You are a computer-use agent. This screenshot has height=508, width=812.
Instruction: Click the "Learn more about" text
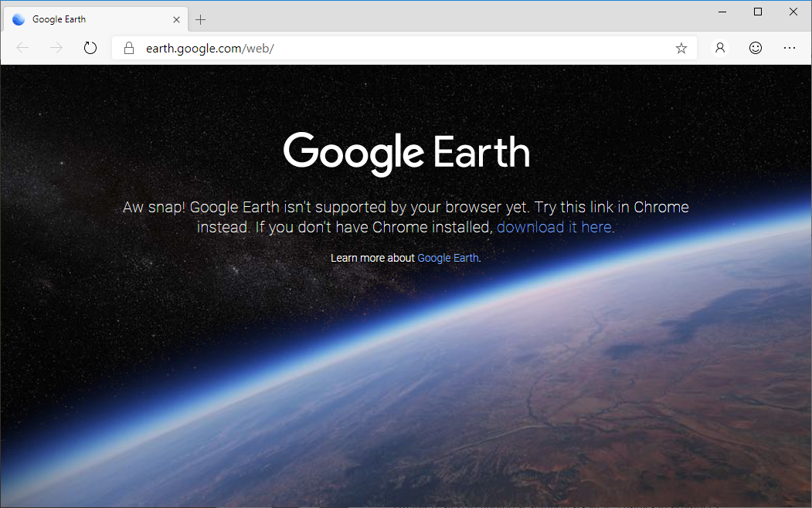[x=372, y=258]
